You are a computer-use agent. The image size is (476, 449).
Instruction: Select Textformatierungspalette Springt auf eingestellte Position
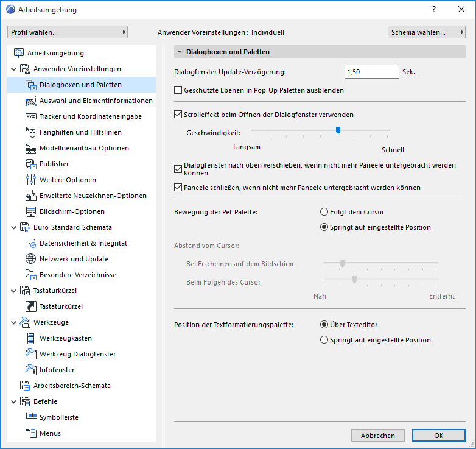click(x=324, y=340)
